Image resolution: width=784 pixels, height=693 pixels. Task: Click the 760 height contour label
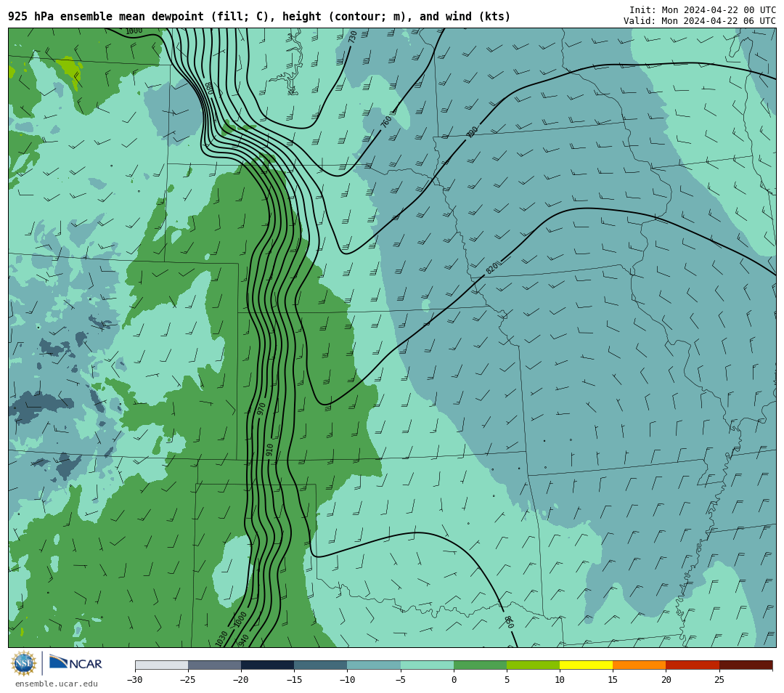pyautogui.click(x=386, y=121)
